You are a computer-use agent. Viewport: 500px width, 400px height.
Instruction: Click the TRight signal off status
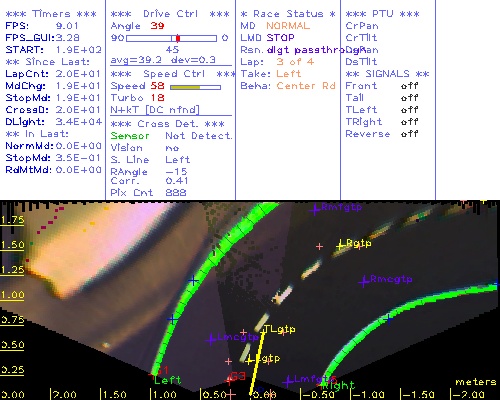410,122
